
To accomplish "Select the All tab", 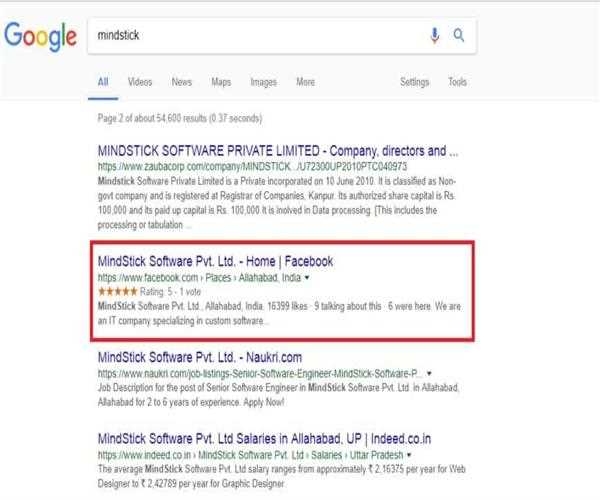I will 103,82.
